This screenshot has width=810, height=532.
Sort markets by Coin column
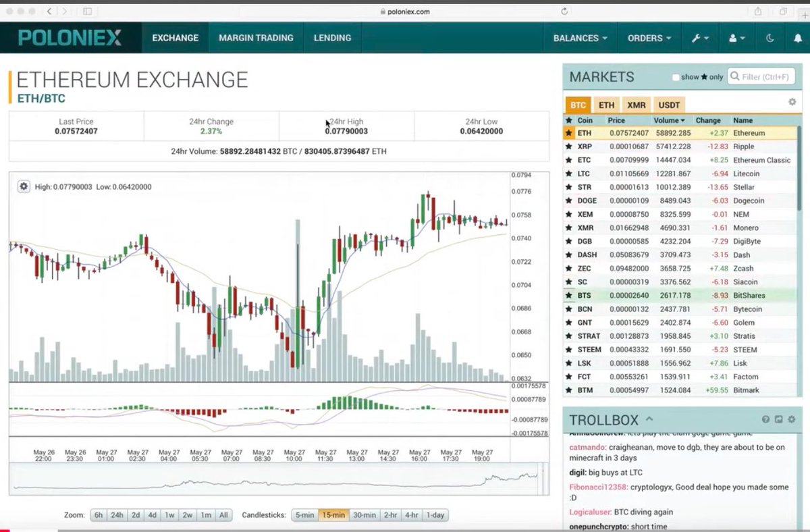coord(585,120)
